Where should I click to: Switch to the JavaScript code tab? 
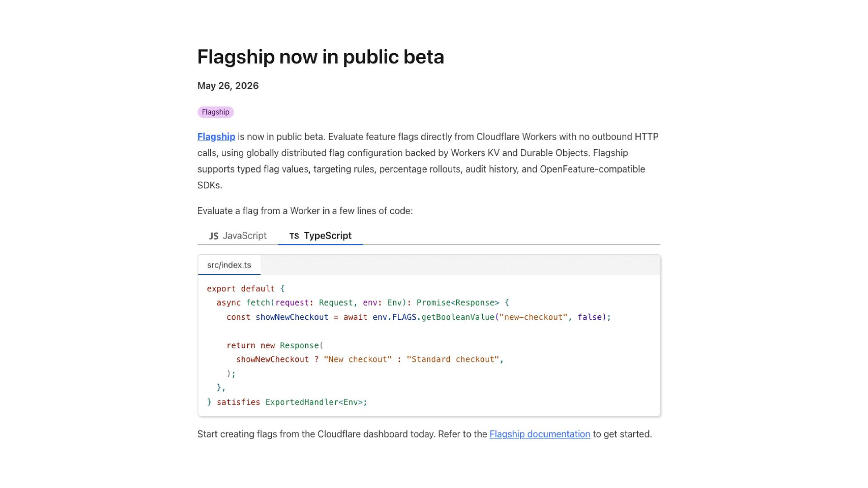238,235
